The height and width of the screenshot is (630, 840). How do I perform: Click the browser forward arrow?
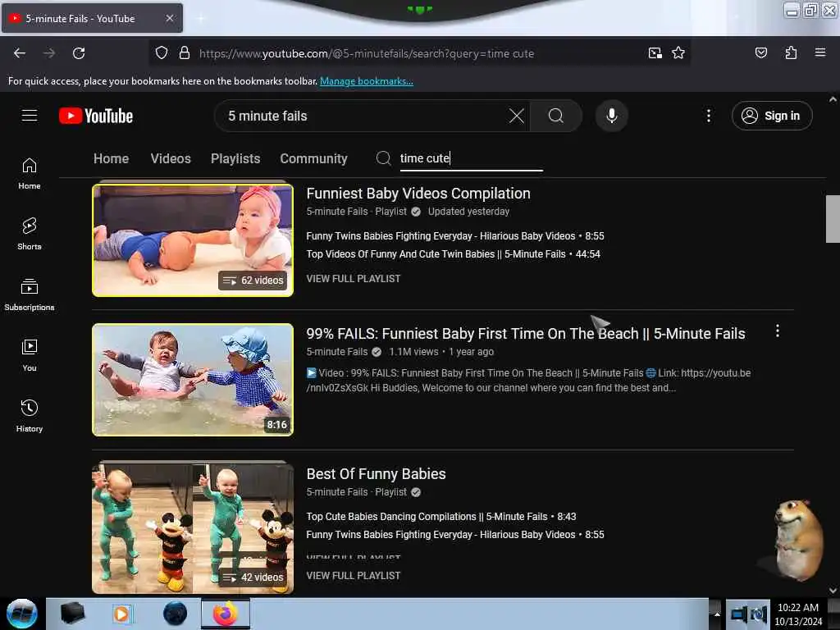tap(48, 53)
